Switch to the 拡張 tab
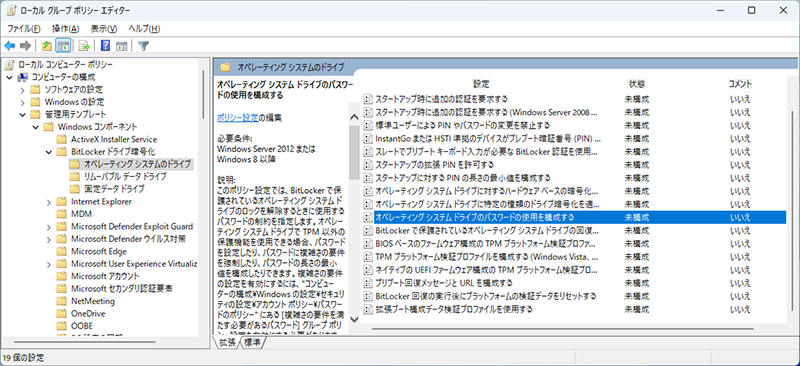The height and width of the screenshot is (366, 800). (x=227, y=343)
